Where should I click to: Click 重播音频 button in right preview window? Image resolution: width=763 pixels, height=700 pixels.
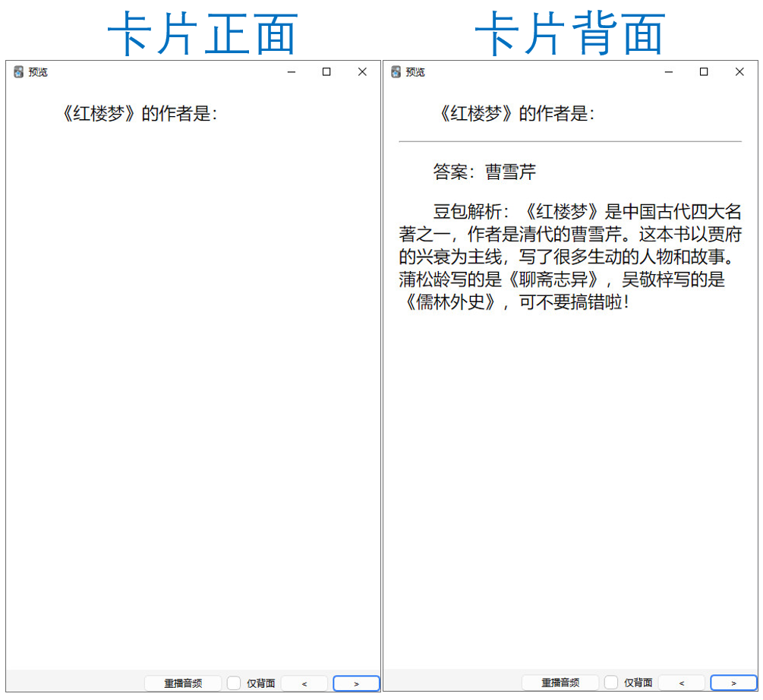(560, 683)
